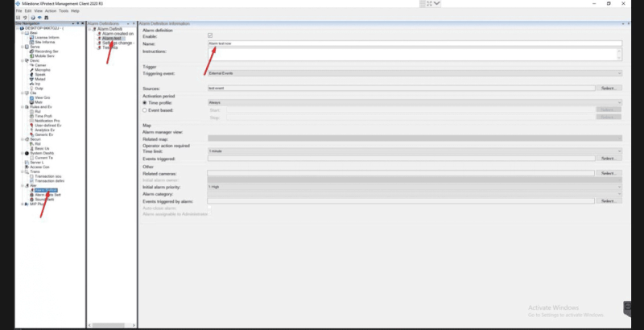Open View Groups icon in tree
Screen dimensions: 644x330
(31, 97)
